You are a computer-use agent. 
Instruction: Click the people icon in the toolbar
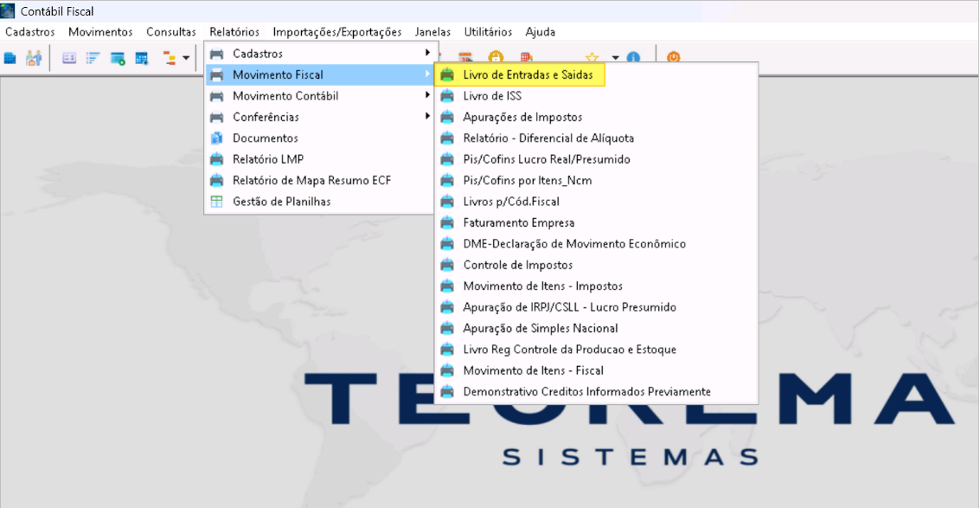(x=33, y=58)
